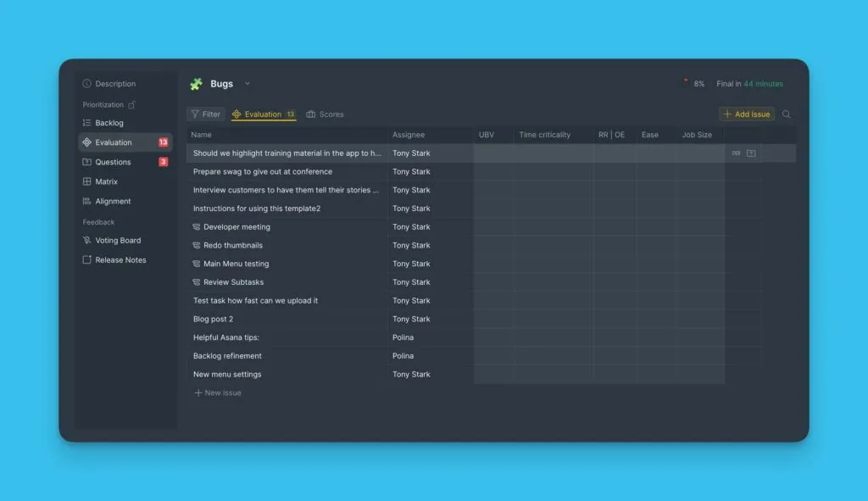Open the question icon on the first row
868x501 pixels.
(751, 153)
